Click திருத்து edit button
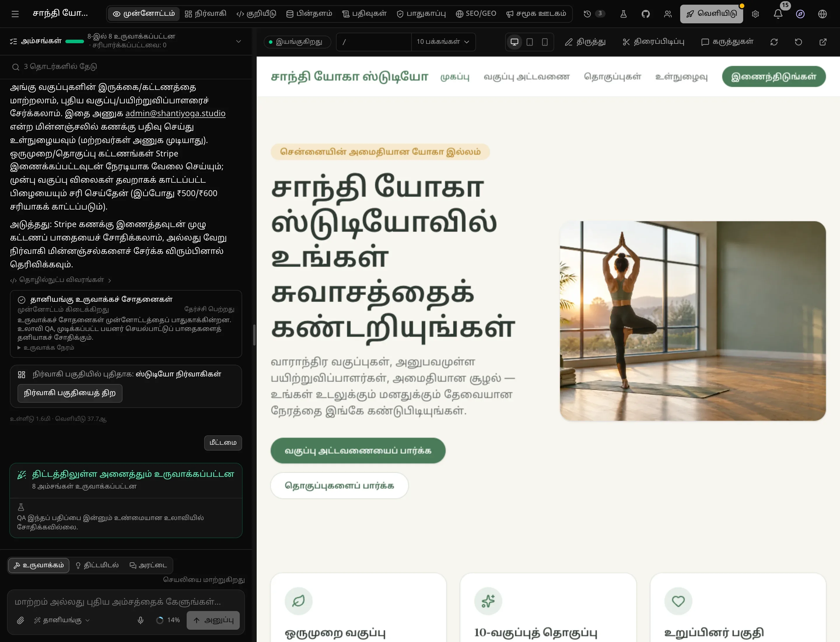This screenshot has height=642, width=840. click(x=586, y=42)
